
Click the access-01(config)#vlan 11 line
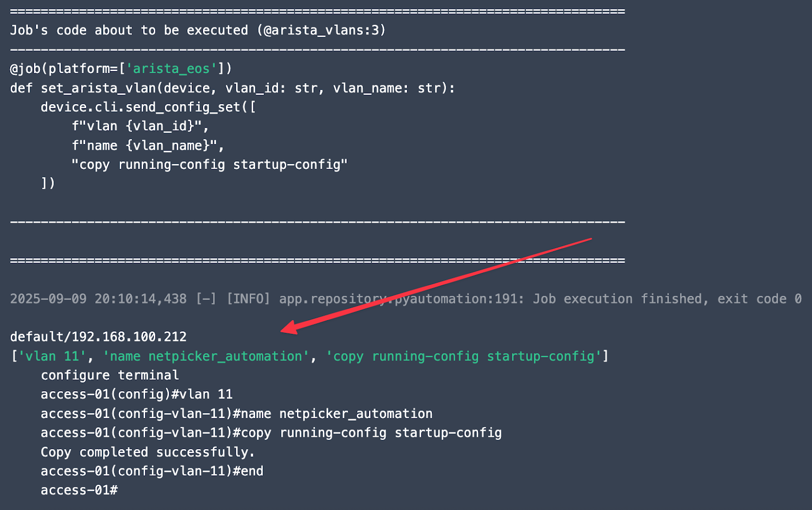(x=137, y=394)
